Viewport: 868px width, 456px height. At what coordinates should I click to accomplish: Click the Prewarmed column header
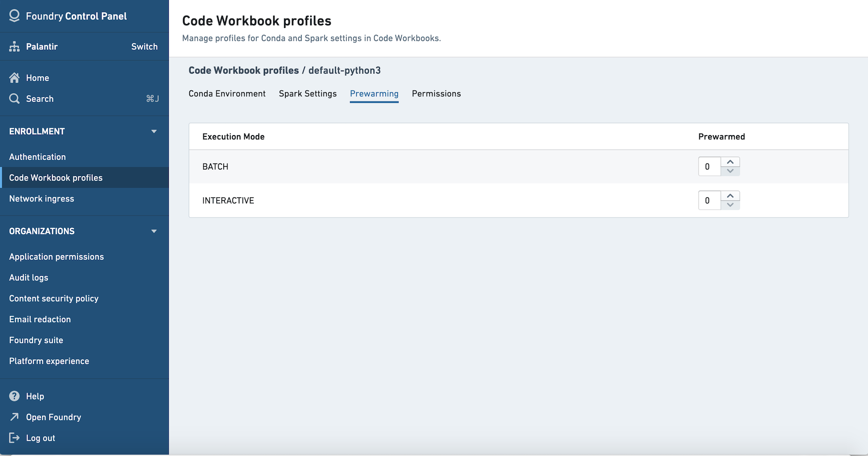point(722,136)
